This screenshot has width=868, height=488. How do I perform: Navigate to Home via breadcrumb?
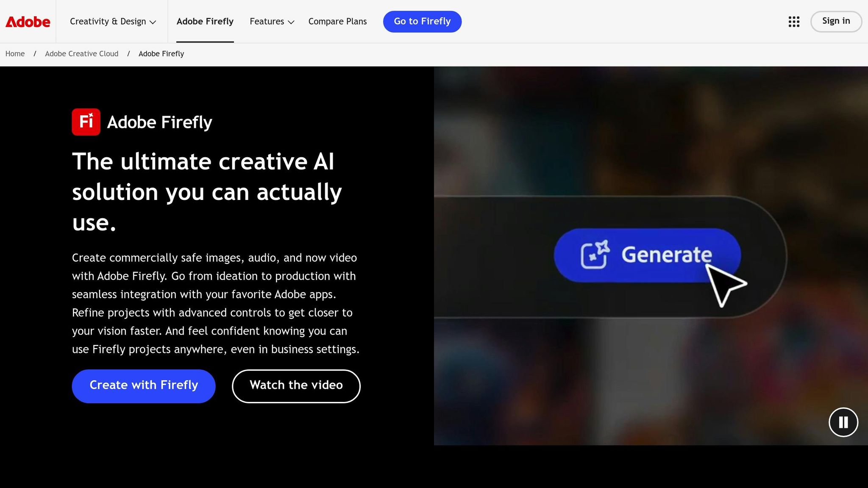pyautogui.click(x=15, y=54)
